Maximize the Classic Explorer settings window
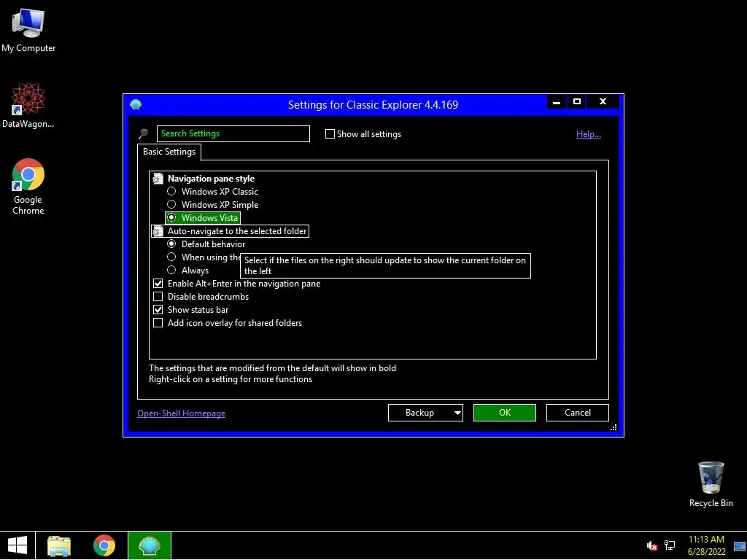Image resolution: width=747 pixels, height=560 pixels. click(577, 102)
